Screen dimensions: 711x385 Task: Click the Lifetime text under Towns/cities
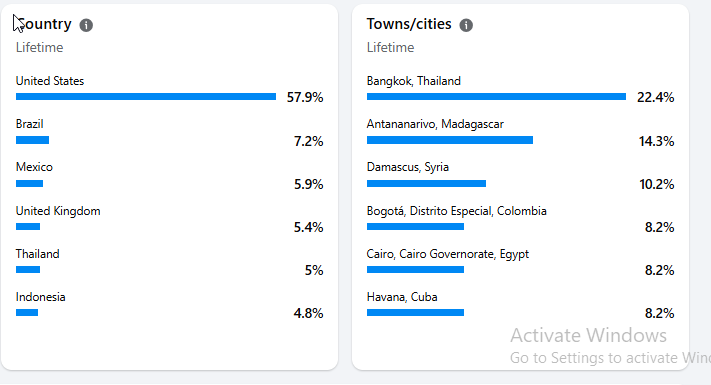[390, 48]
